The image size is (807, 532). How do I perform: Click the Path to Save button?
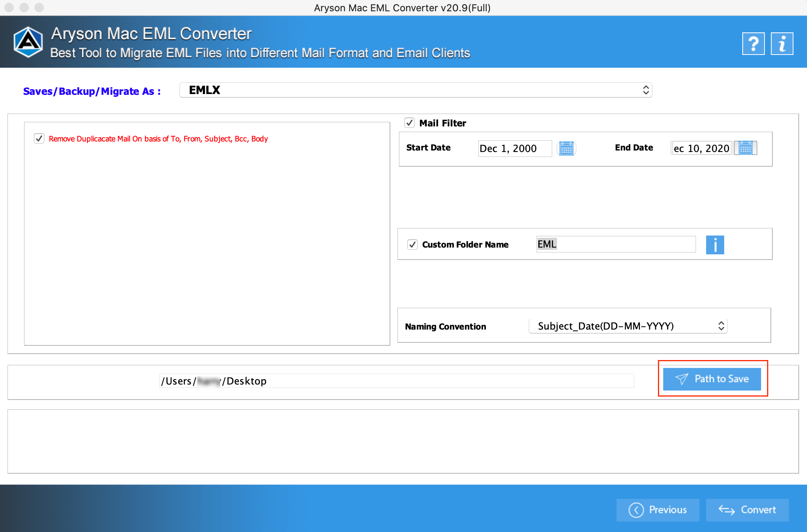712,379
